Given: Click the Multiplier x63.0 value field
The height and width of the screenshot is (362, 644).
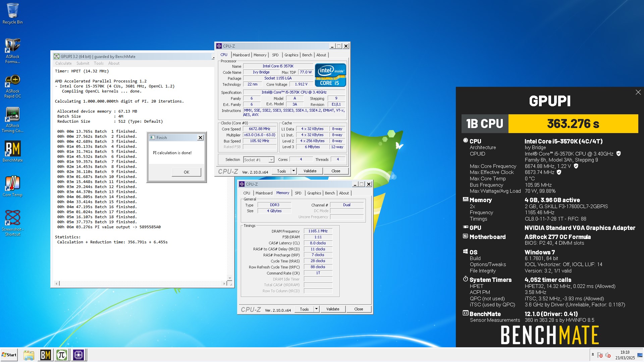Looking at the screenshot, I should coord(260,135).
